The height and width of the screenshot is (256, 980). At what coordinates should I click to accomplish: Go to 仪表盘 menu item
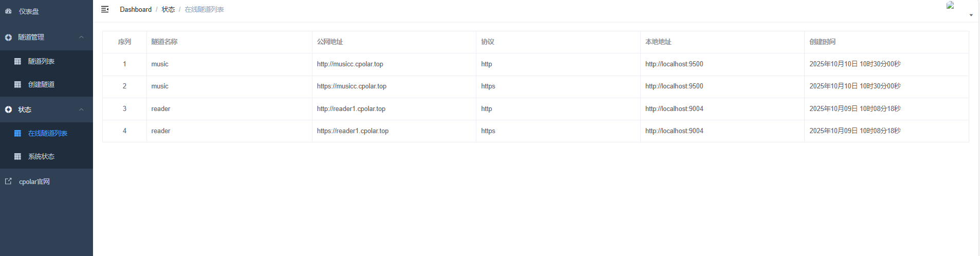29,11
